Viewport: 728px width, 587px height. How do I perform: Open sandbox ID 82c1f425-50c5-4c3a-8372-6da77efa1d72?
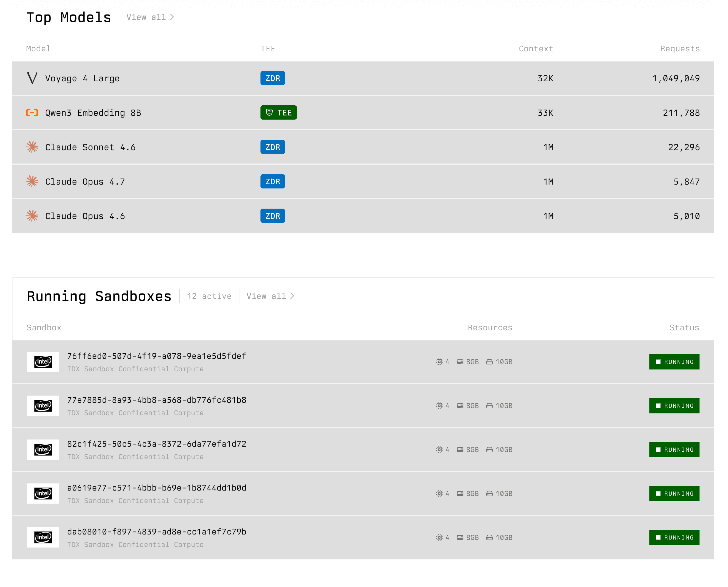(156, 444)
